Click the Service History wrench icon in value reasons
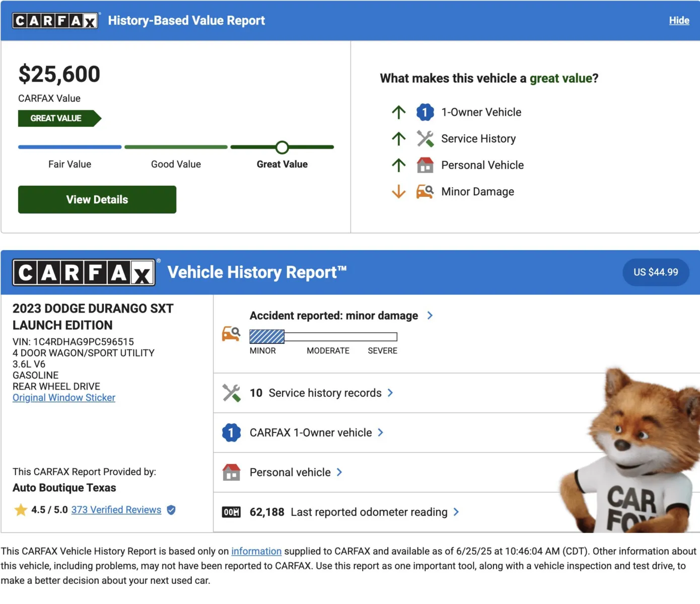The height and width of the screenshot is (604, 700). (425, 139)
